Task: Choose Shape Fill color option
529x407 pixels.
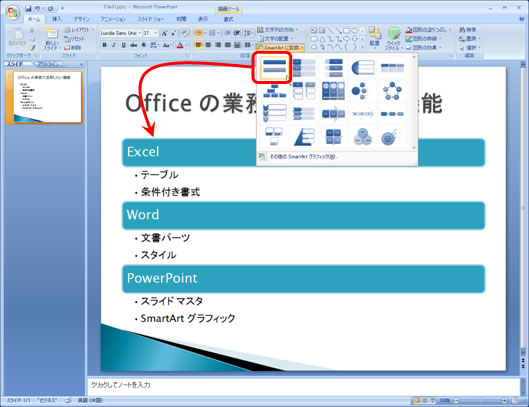Action: (x=428, y=30)
